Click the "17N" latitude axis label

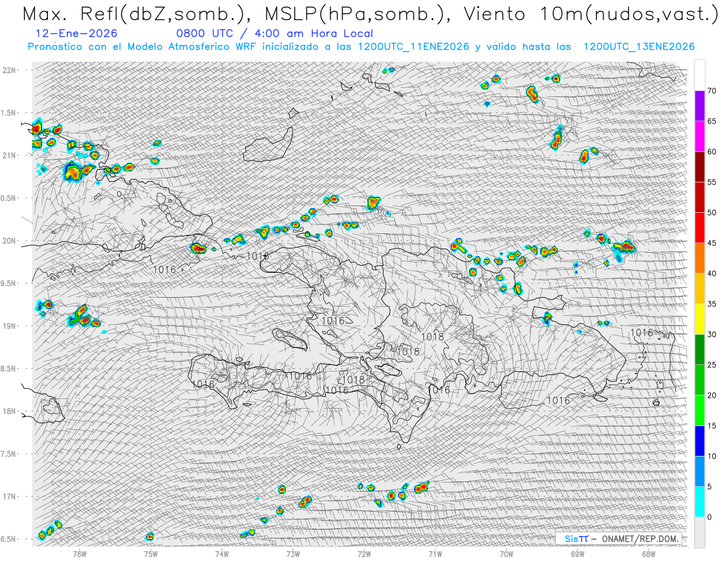click(10, 497)
